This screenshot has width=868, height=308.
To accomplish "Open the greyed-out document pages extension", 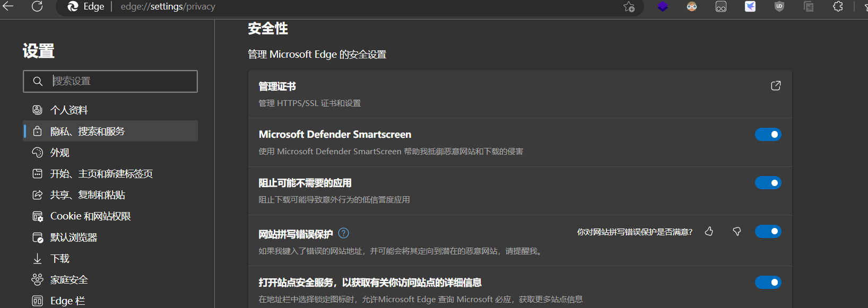I will [809, 6].
